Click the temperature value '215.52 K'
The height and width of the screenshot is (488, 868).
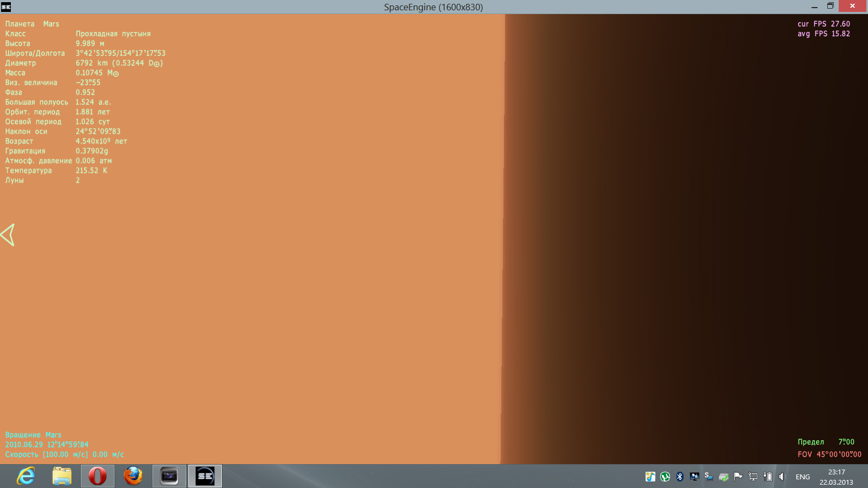(x=92, y=170)
